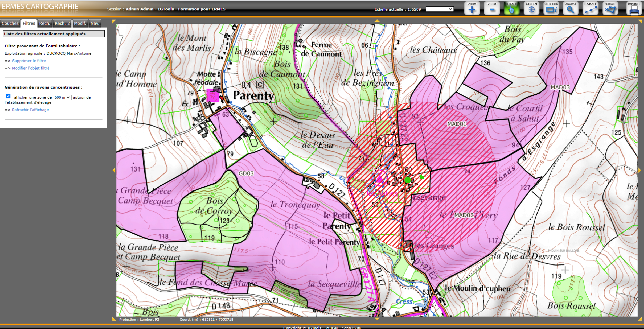Screen dimensions: 644x329
Task: Click the Imprimer printer icon
Action: (634, 9)
